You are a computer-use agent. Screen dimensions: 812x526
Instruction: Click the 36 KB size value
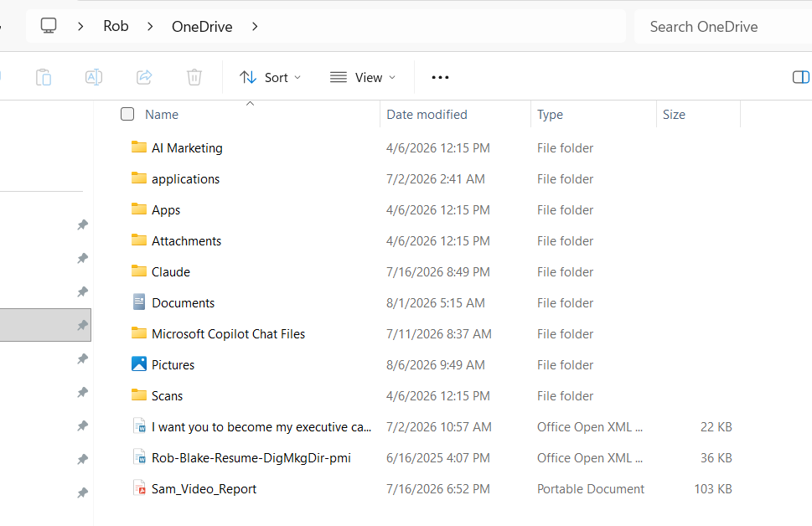coord(716,458)
